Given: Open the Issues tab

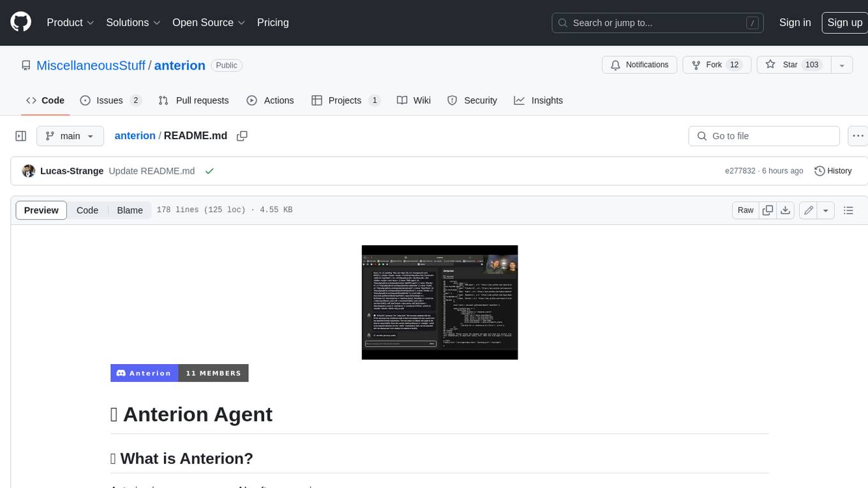Looking at the screenshot, I should [110, 100].
